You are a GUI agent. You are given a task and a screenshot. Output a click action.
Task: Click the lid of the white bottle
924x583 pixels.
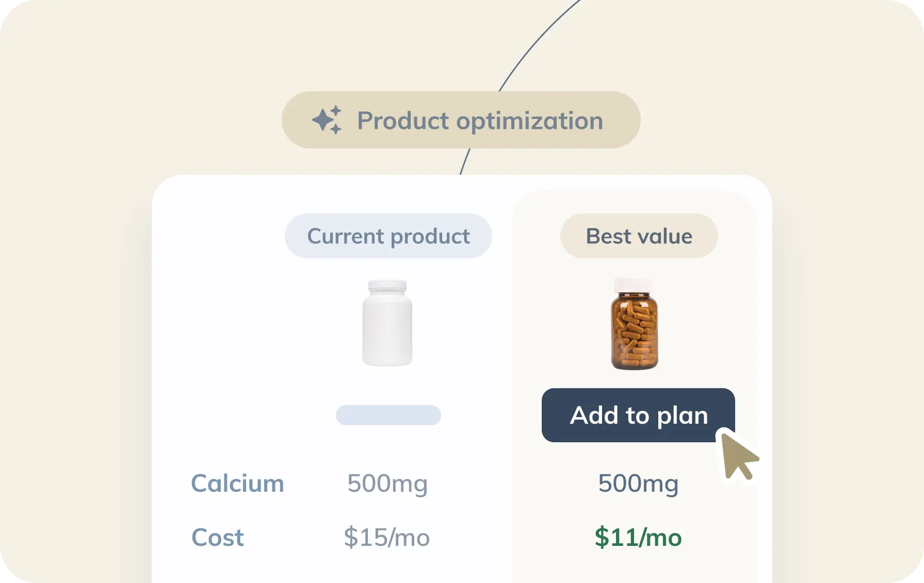point(387,285)
